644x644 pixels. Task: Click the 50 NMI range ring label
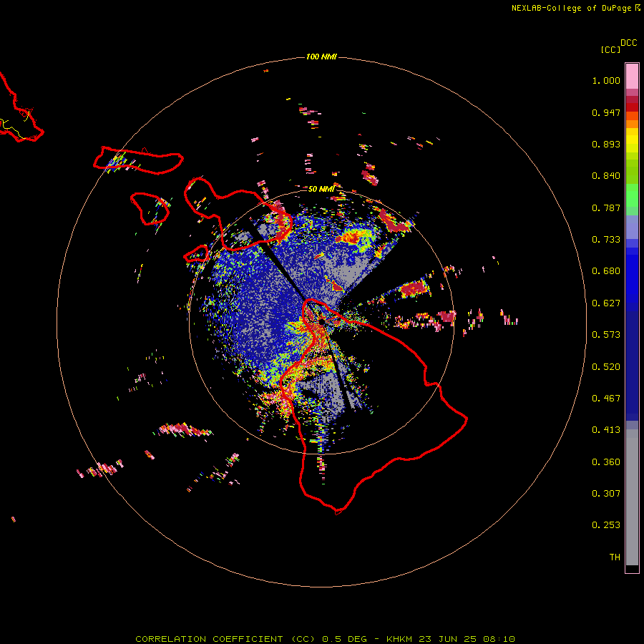click(x=321, y=189)
